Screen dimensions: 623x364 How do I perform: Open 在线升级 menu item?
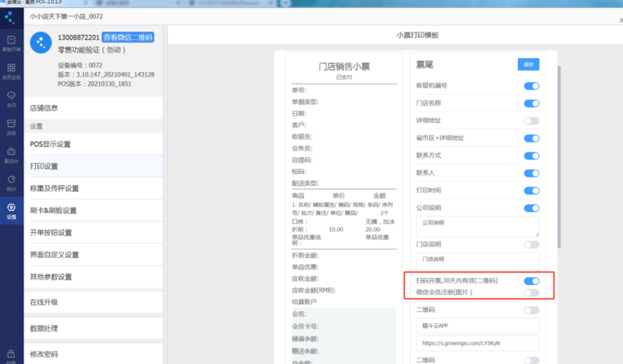pyautogui.click(x=93, y=302)
